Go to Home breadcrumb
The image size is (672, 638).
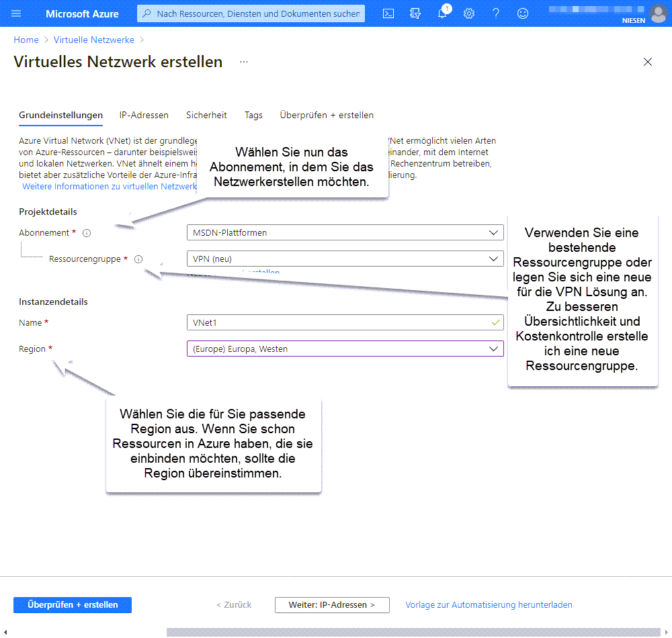26,40
